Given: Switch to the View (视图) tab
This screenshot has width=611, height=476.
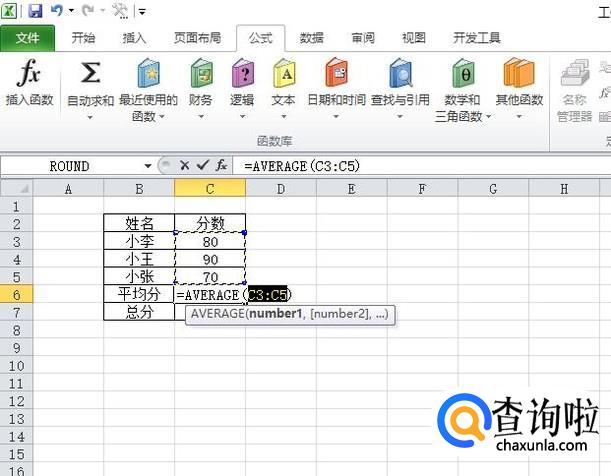Looking at the screenshot, I should tap(414, 38).
